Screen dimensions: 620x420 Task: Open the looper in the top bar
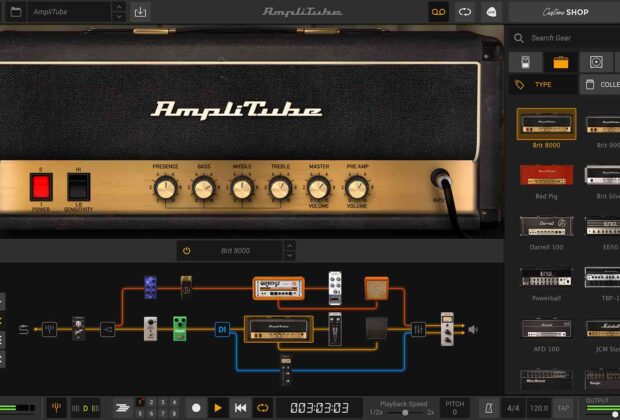tap(465, 12)
